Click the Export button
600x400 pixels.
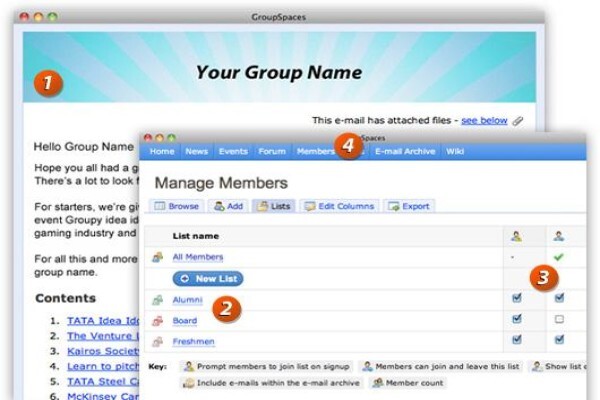[409, 206]
